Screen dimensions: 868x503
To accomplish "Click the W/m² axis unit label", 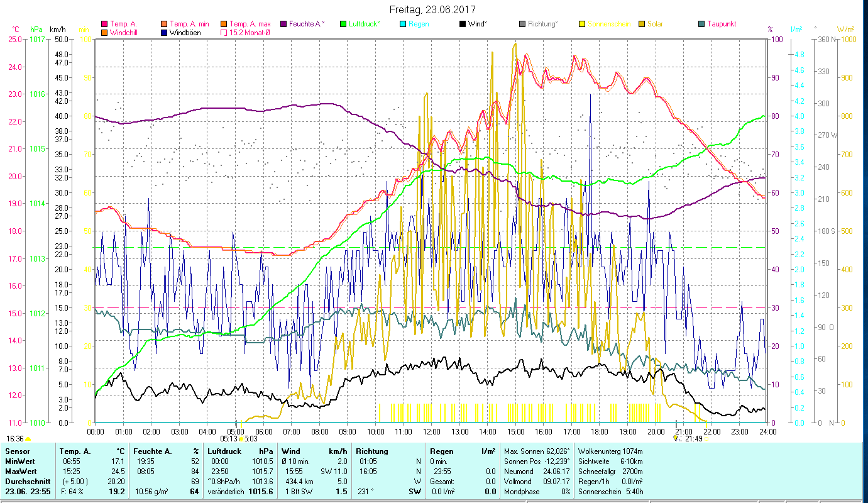I will [x=845, y=30].
